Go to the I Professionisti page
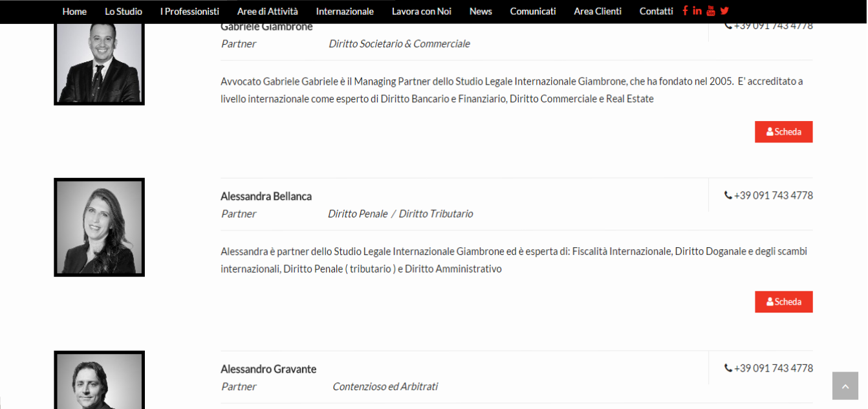Viewport: 868px width, 409px height. pos(190,11)
